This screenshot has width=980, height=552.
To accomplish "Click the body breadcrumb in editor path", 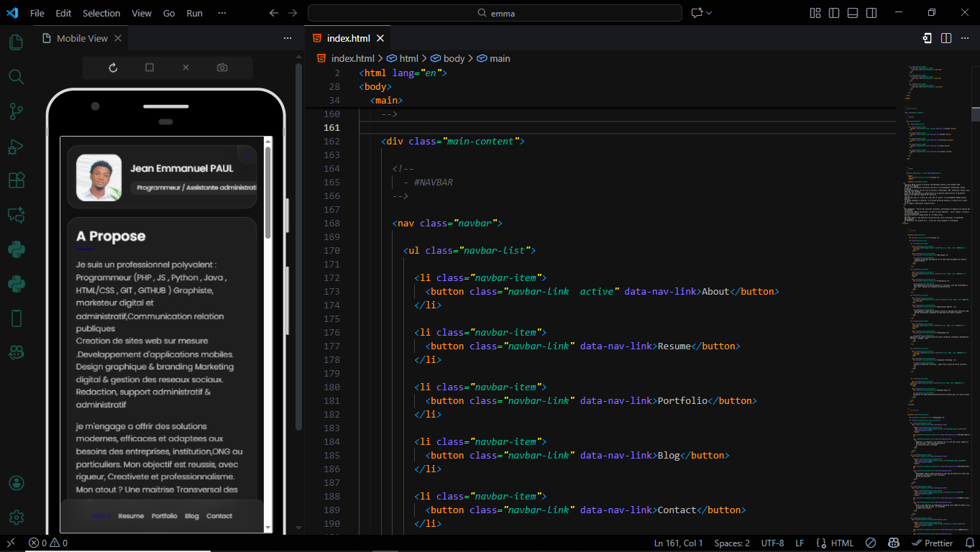I will pos(454,58).
